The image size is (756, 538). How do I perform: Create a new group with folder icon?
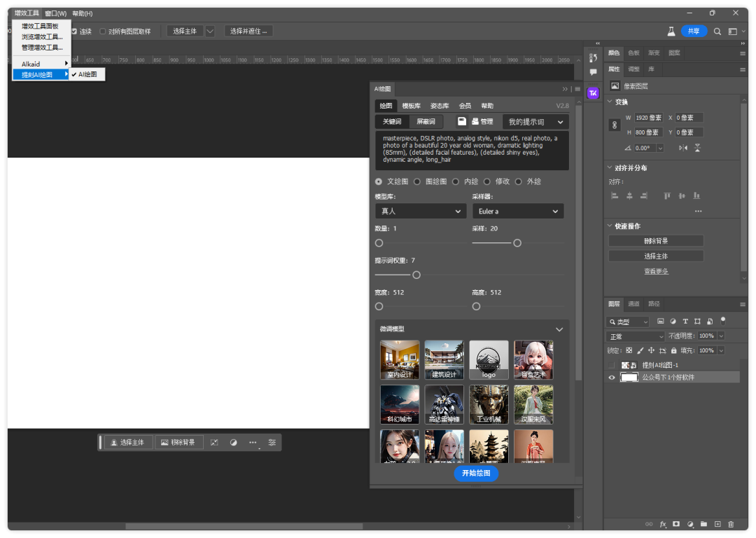704,524
